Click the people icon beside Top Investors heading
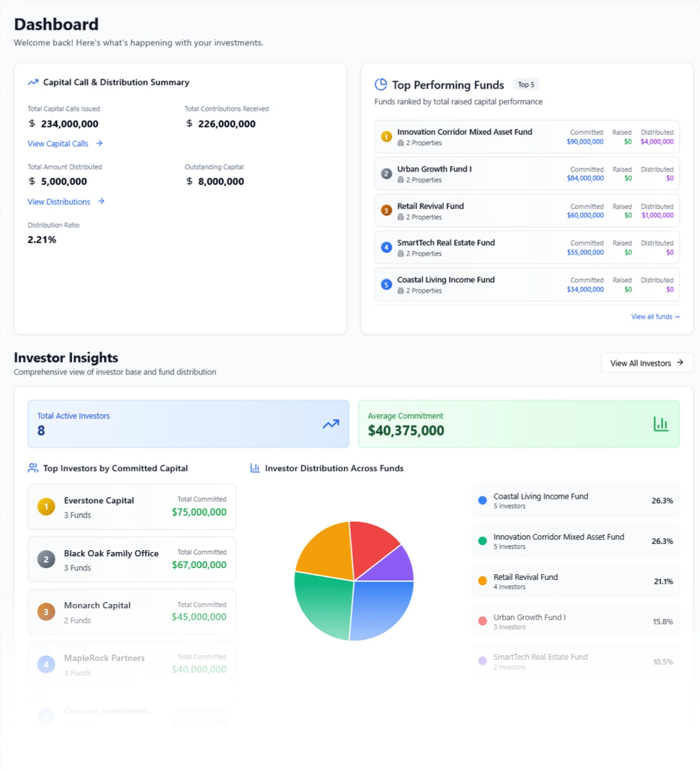 point(33,468)
